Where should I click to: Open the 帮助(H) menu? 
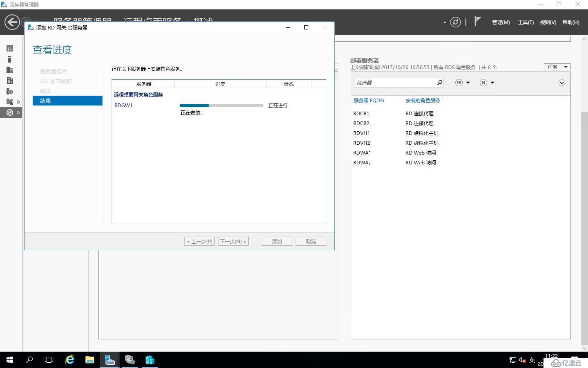[570, 22]
